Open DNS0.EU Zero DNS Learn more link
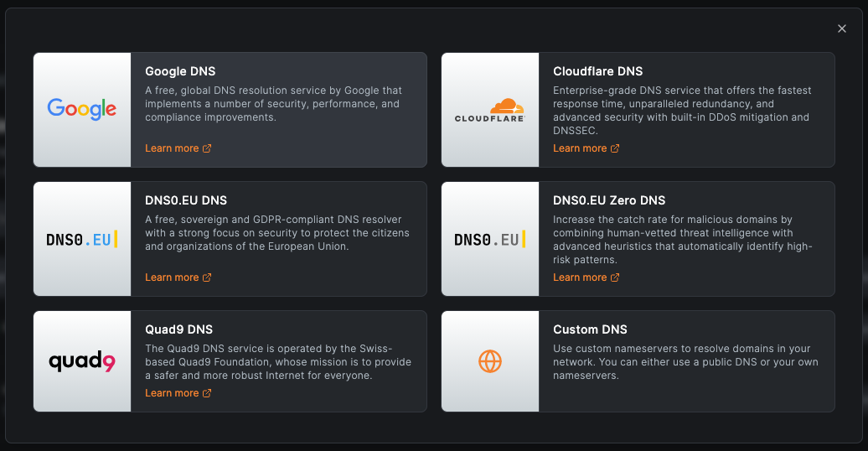Image resolution: width=868 pixels, height=451 pixels. [586, 277]
